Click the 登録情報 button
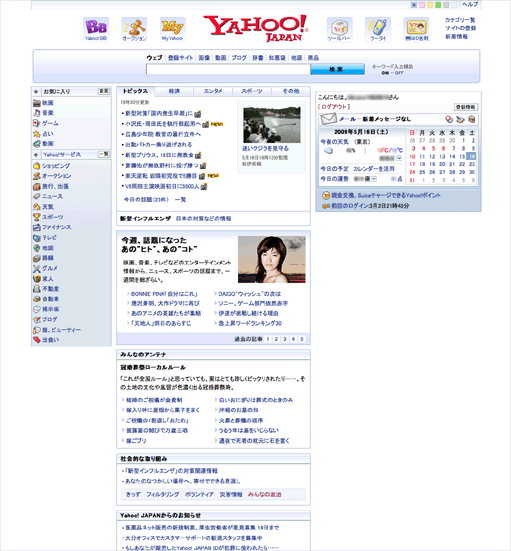 (x=466, y=107)
